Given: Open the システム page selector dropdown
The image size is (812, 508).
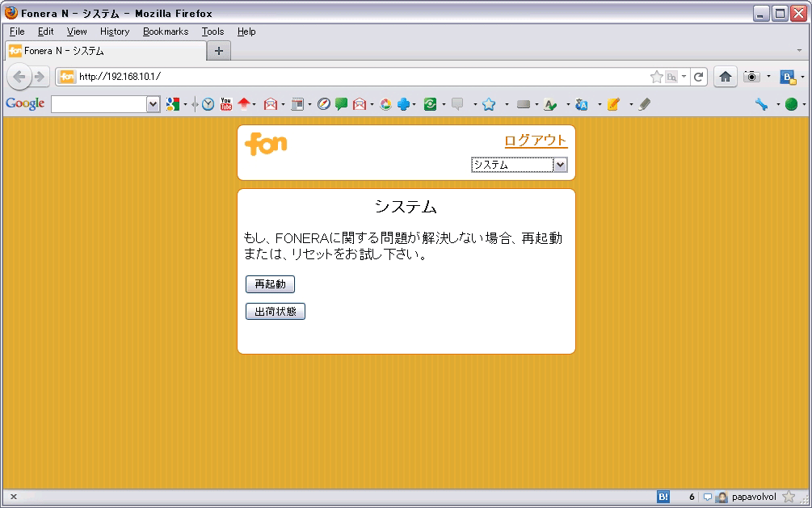Looking at the screenshot, I should (x=520, y=165).
